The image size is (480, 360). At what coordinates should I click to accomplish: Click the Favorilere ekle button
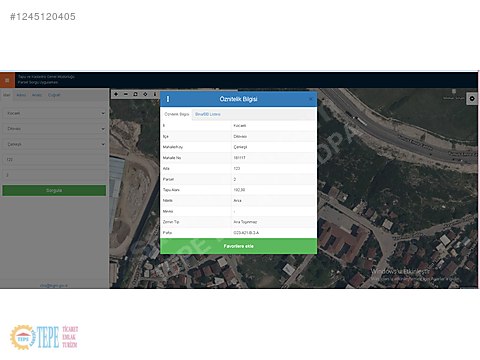pos(239,246)
